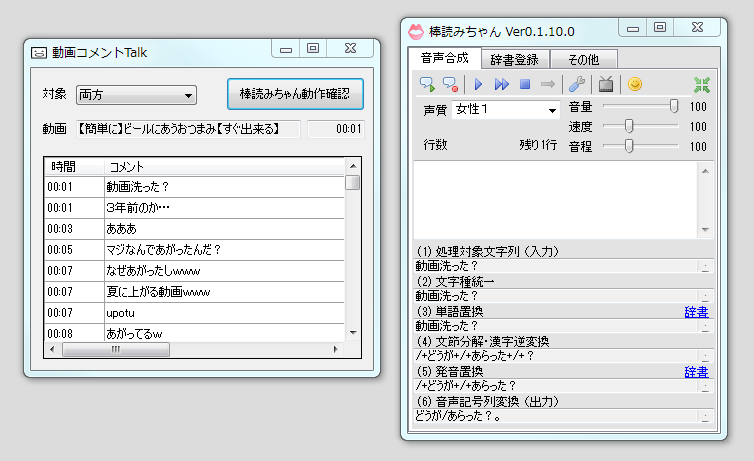Select the comment row 3年前のか…

[195, 208]
